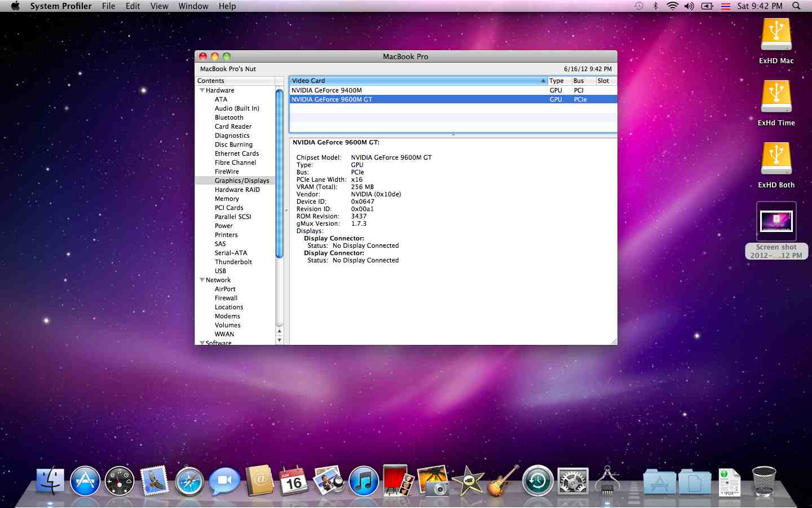The height and width of the screenshot is (508, 812).
Task: Select Bluetooth in the Contents sidebar
Action: (x=229, y=117)
